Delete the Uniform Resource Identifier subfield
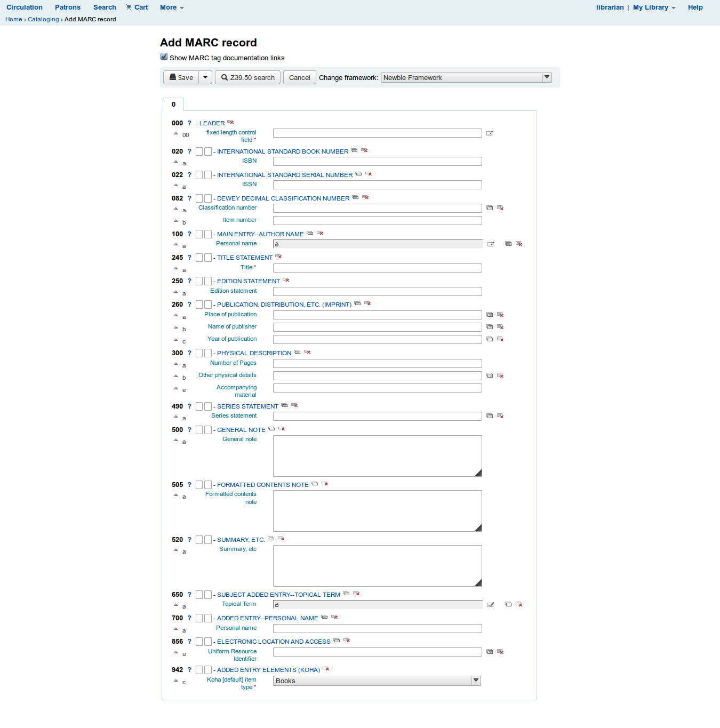The width and height of the screenshot is (720, 728). click(500, 652)
